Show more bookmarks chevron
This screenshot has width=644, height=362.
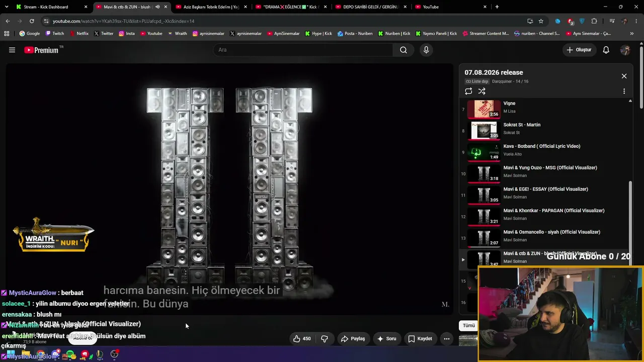(x=632, y=34)
